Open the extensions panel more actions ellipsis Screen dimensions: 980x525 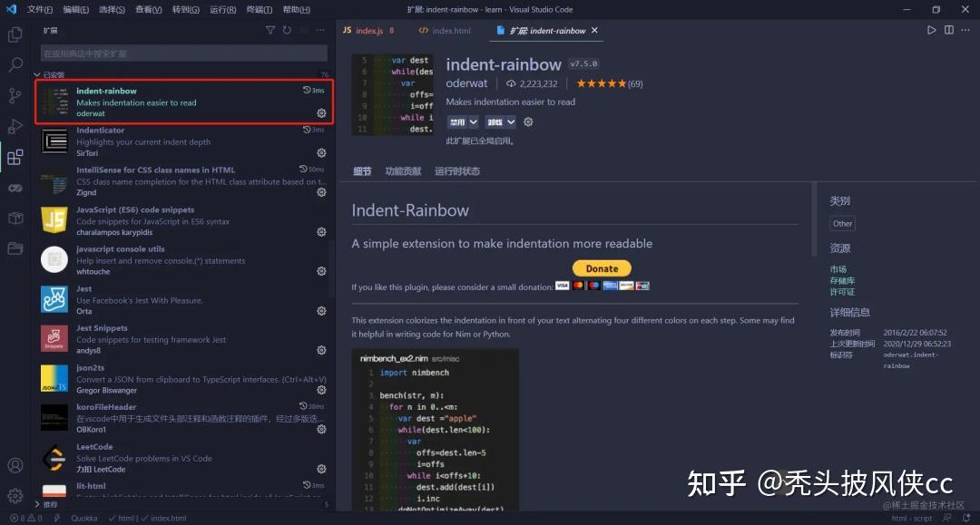320,30
